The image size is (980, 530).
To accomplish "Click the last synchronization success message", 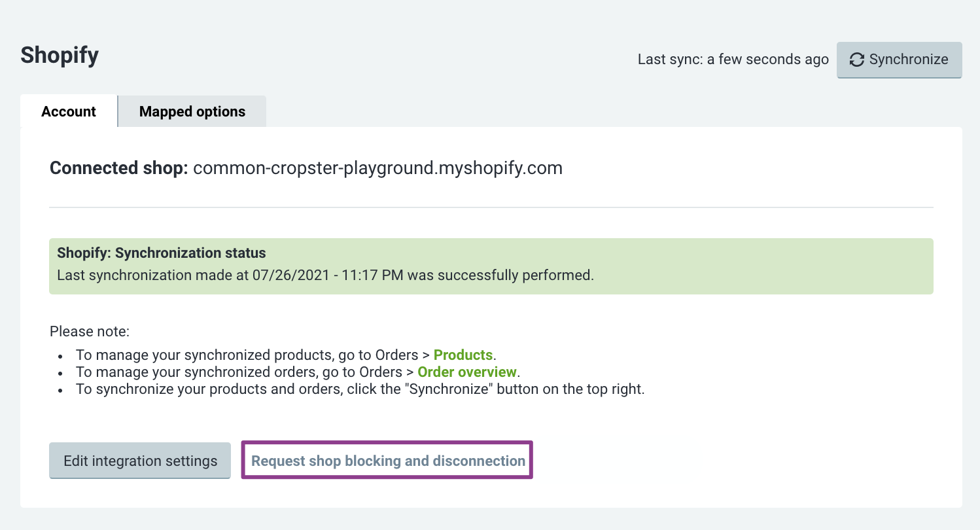I will [325, 275].
